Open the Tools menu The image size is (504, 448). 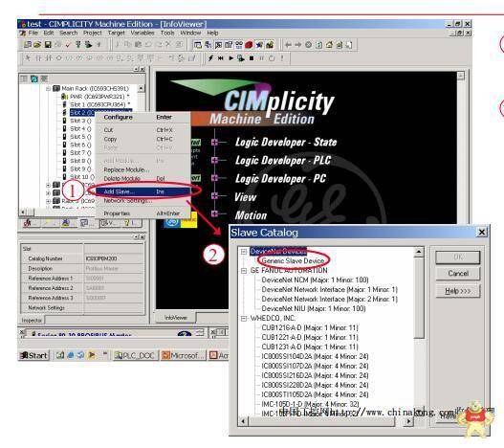pyautogui.click(x=167, y=33)
